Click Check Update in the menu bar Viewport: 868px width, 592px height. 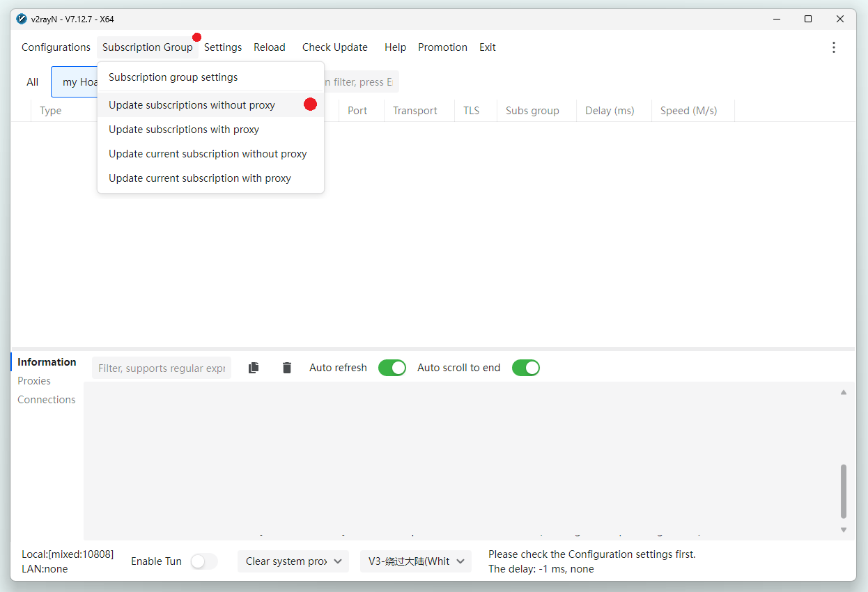[335, 47]
